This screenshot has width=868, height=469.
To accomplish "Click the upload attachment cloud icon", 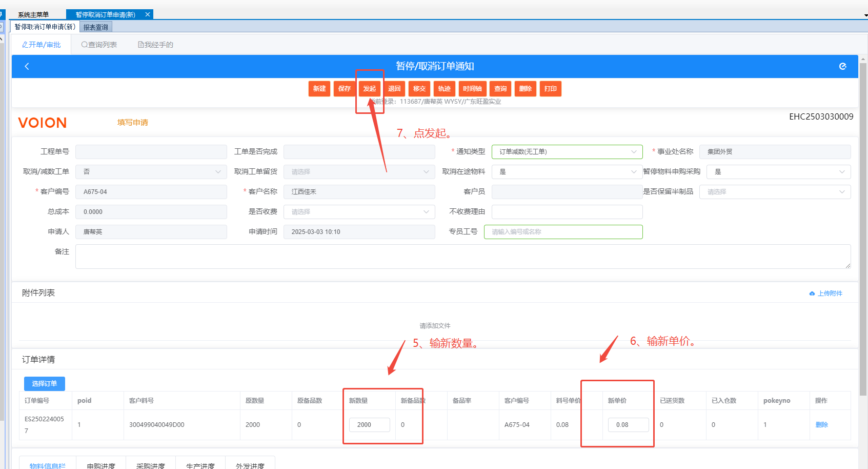I will point(812,294).
